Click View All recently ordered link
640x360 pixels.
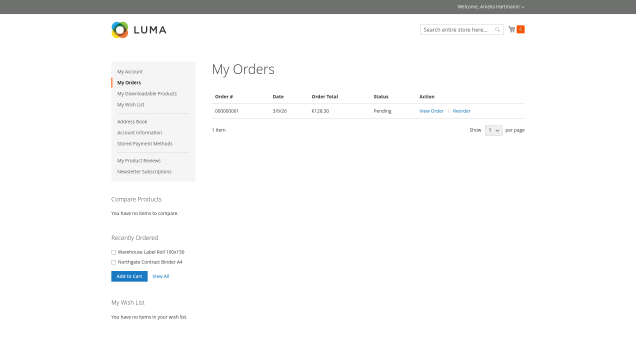pyautogui.click(x=160, y=276)
